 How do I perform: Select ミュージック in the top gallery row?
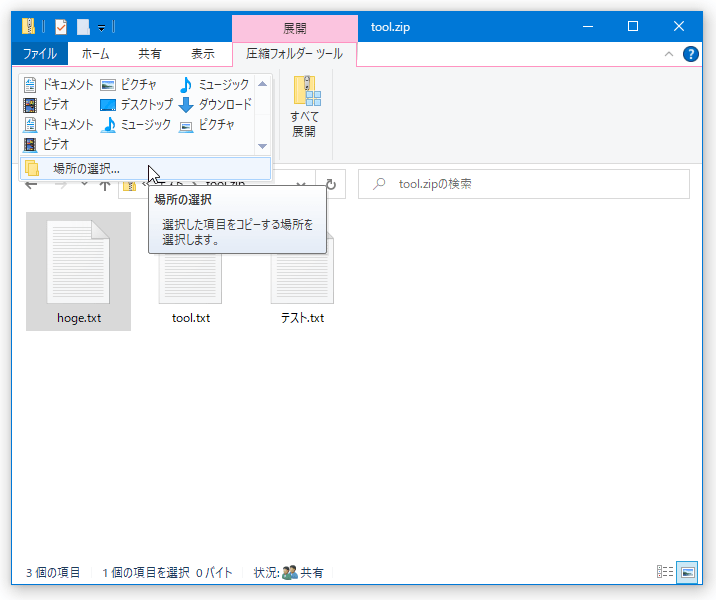point(214,84)
